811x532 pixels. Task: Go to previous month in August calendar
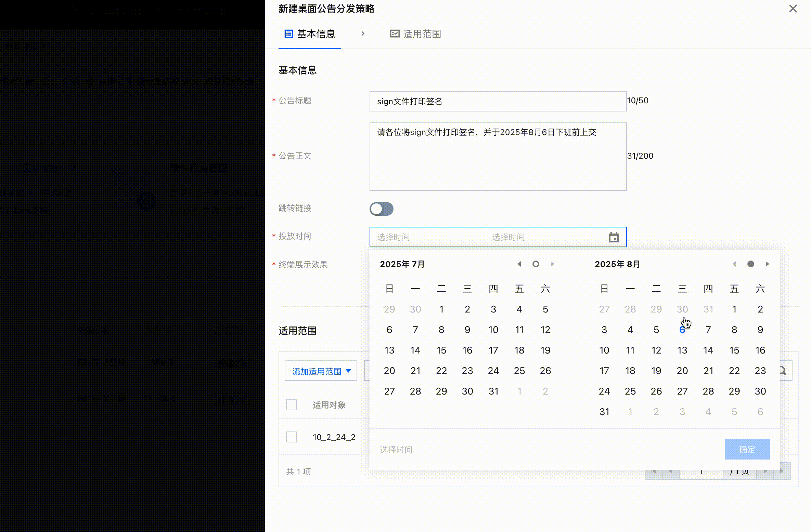point(734,264)
